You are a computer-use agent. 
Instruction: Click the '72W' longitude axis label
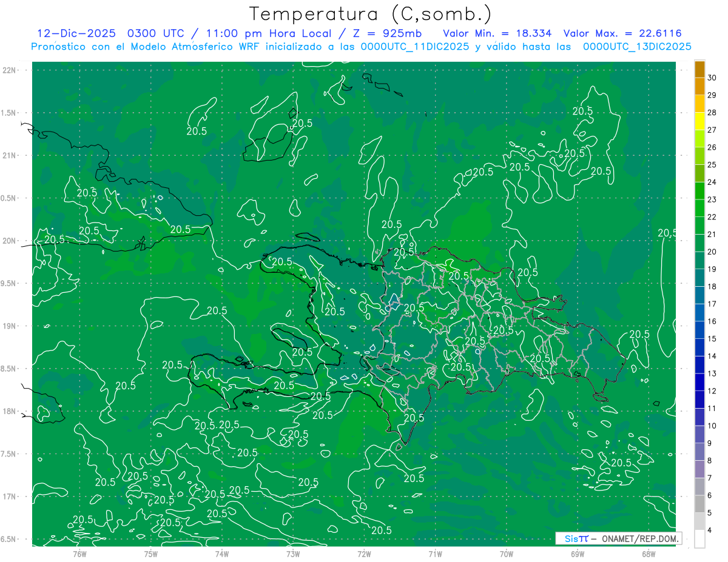(364, 554)
